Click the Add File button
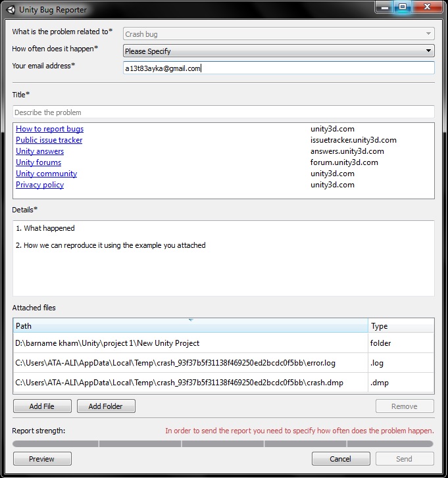448x478 pixels. [x=42, y=406]
